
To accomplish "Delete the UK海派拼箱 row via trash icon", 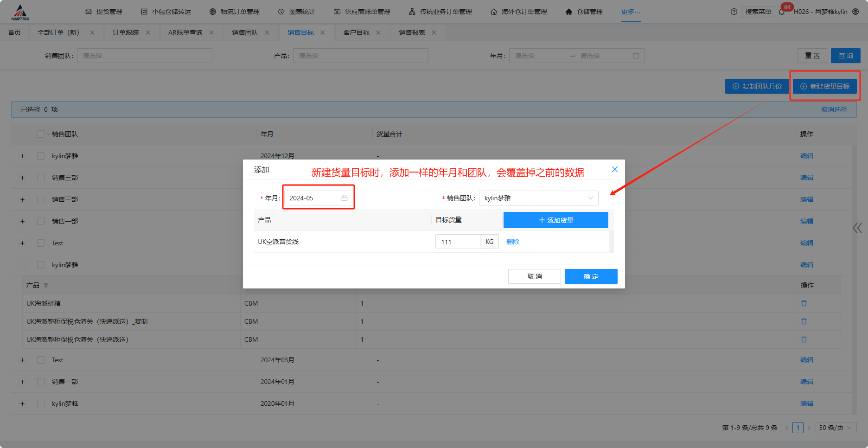I will click(x=804, y=303).
